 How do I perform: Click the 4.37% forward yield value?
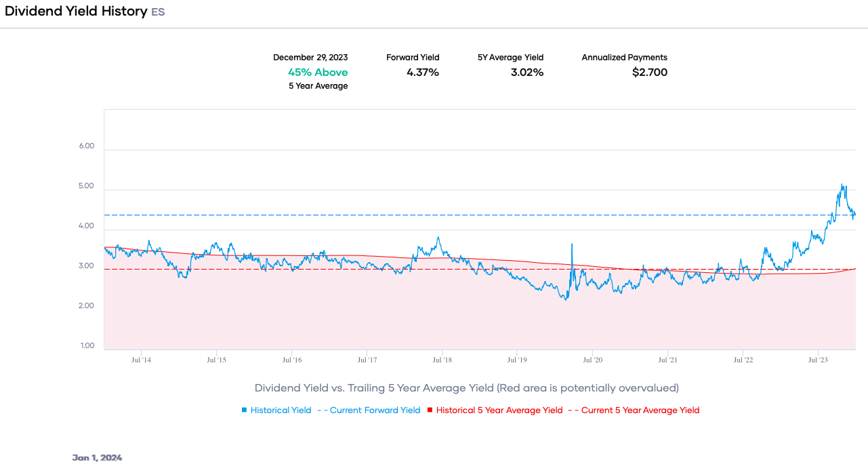[x=423, y=72]
